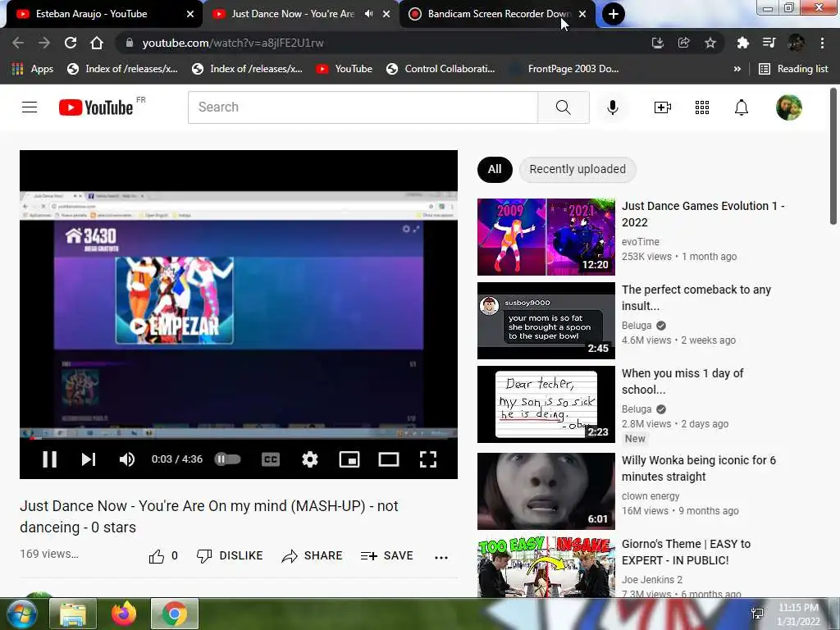The width and height of the screenshot is (840, 630).
Task: Open Willy Wonka being iconic thumbnail
Action: [546, 491]
